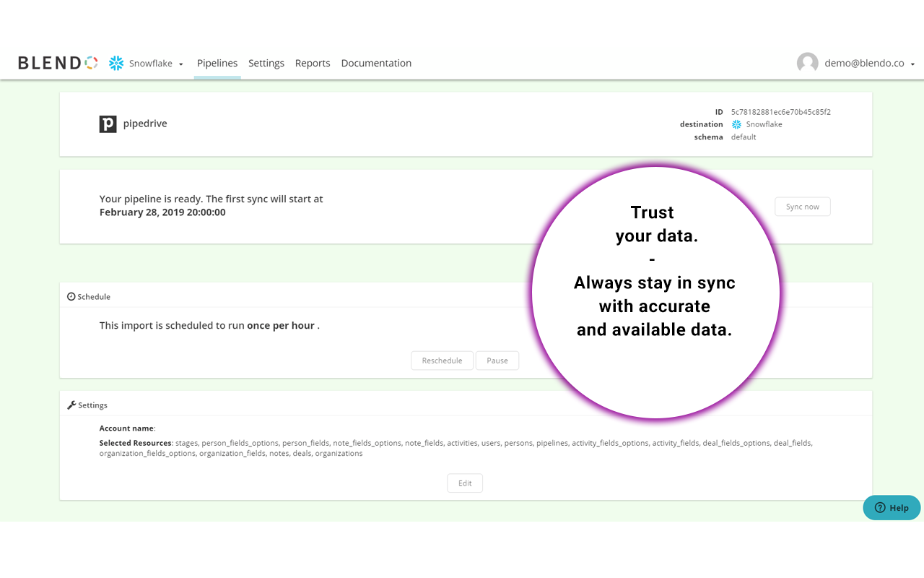This screenshot has height=578, width=924.
Task: Click the Pipedrive pipeline icon
Action: (x=108, y=124)
